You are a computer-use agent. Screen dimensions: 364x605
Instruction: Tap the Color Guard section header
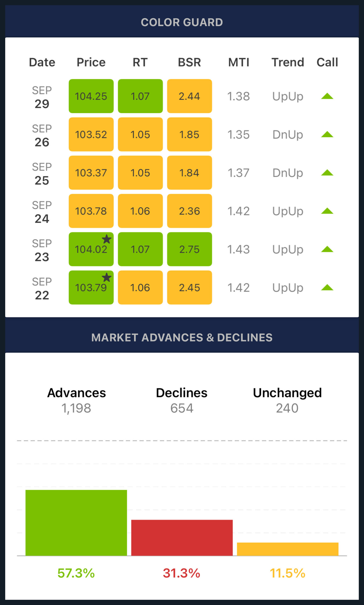pos(182,22)
